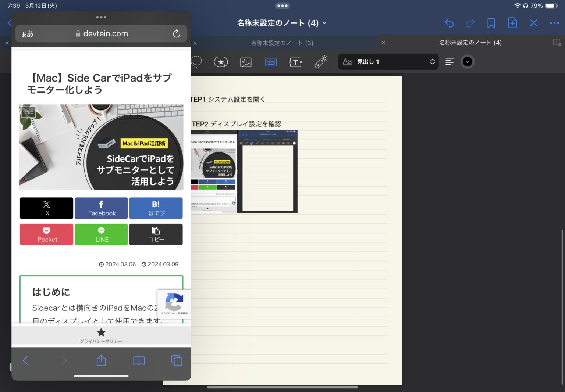The image size is (565, 392).
Task: Open the stickers tool
Action: click(221, 62)
